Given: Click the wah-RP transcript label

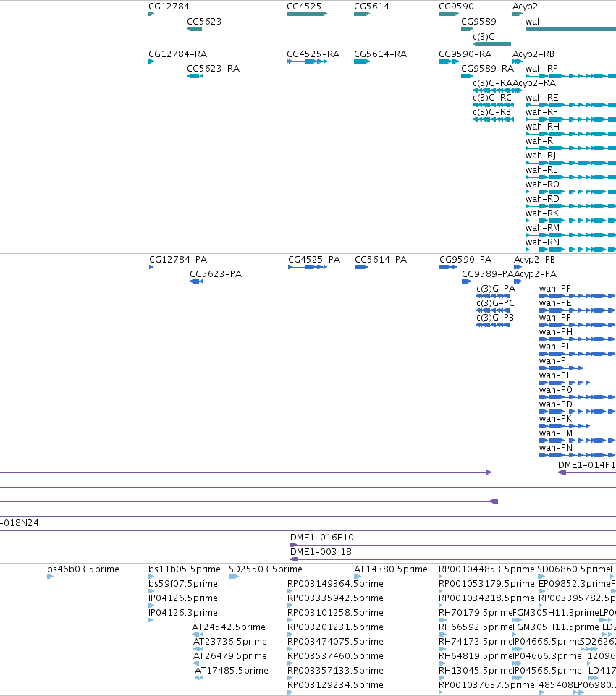Looking at the screenshot, I should pos(541,68).
